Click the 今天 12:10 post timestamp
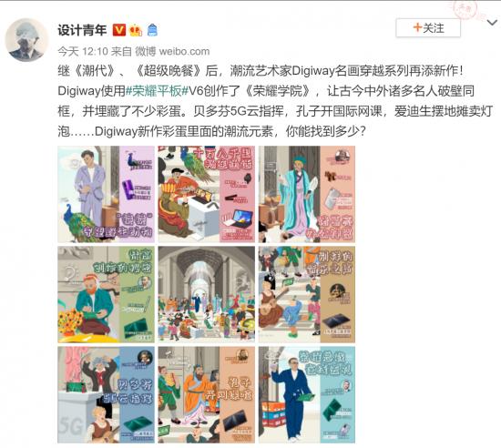Screen dimensions: 501x448 tap(83, 51)
